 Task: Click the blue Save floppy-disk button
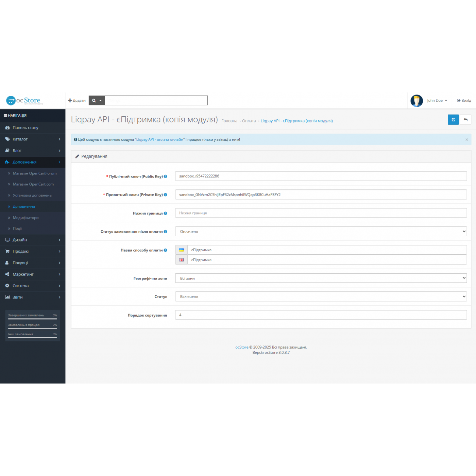tap(453, 120)
